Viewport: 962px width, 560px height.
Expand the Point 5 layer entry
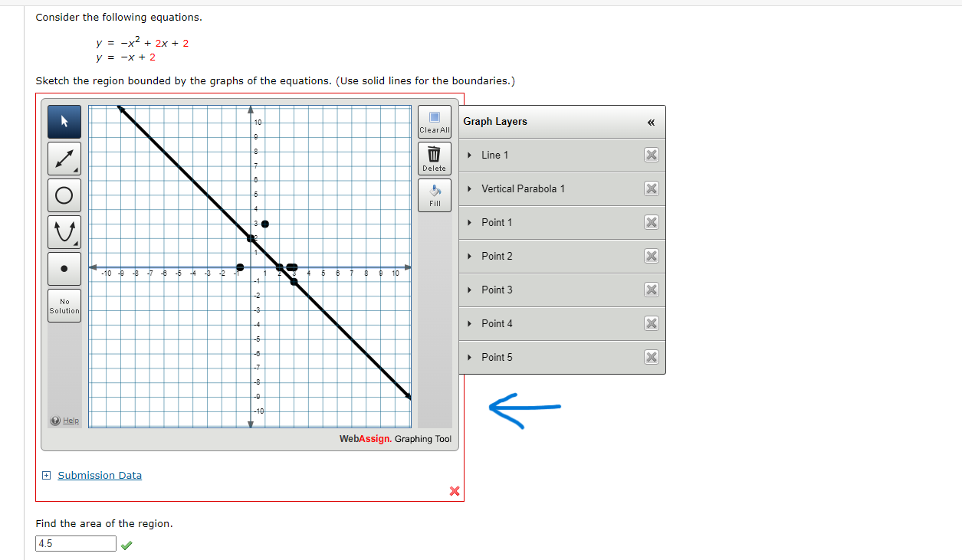(x=468, y=357)
